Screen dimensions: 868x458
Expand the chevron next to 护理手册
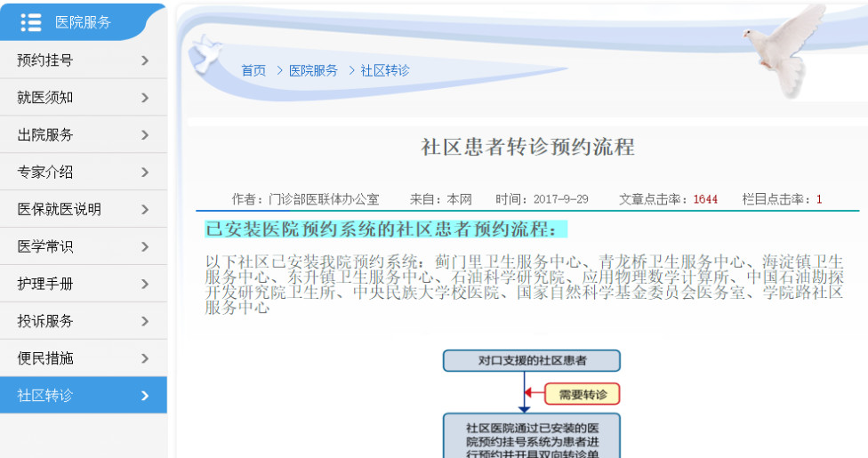tap(145, 284)
